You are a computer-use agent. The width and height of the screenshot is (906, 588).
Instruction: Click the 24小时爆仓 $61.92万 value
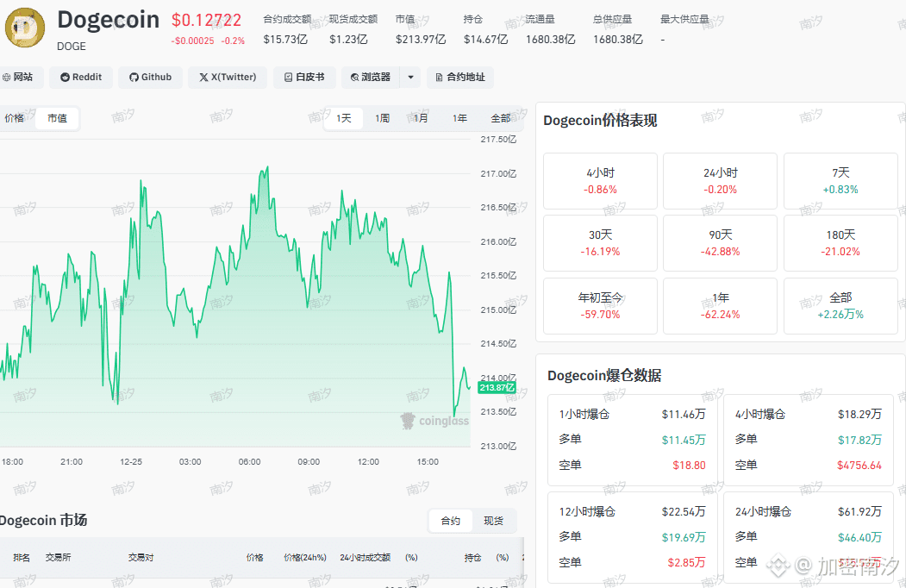coord(859,511)
